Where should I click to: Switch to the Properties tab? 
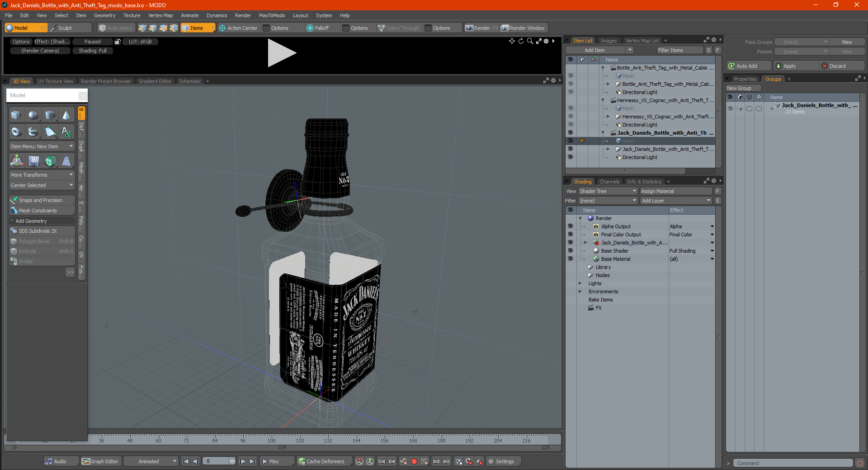point(745,79)
